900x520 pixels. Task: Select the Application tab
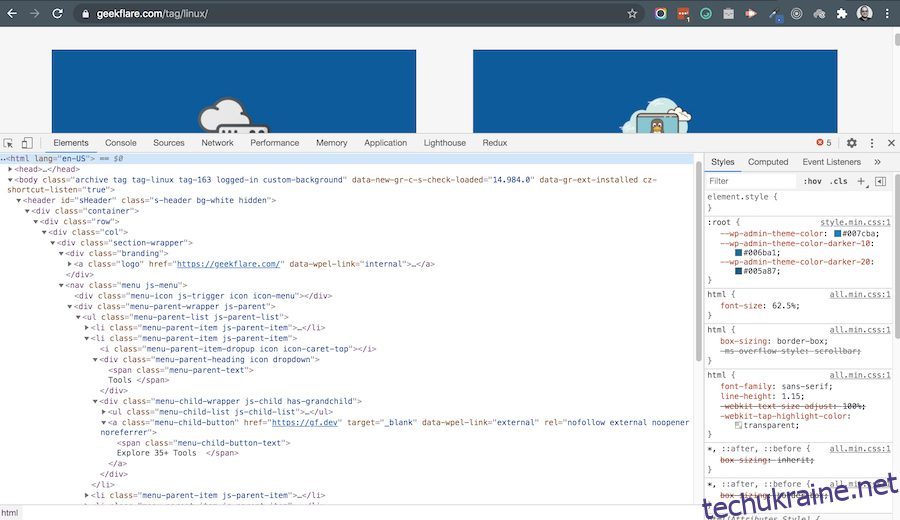[386, 143]
